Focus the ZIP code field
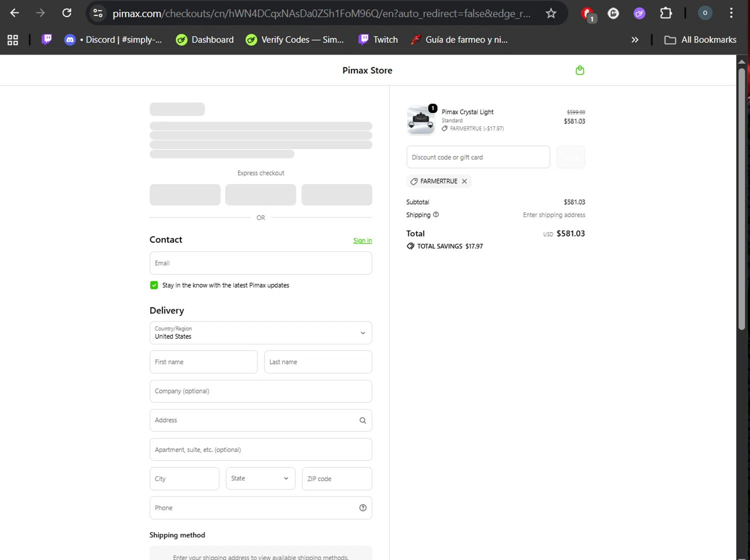Image resolution: width=750 pixels, height=560 pixels. coord(337,478)
